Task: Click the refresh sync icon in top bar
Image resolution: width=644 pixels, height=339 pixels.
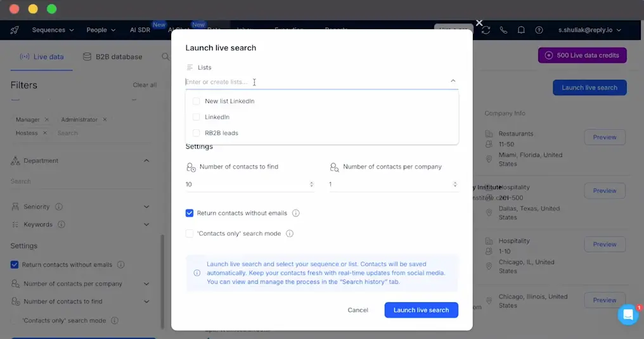Action: pos(486,30)
